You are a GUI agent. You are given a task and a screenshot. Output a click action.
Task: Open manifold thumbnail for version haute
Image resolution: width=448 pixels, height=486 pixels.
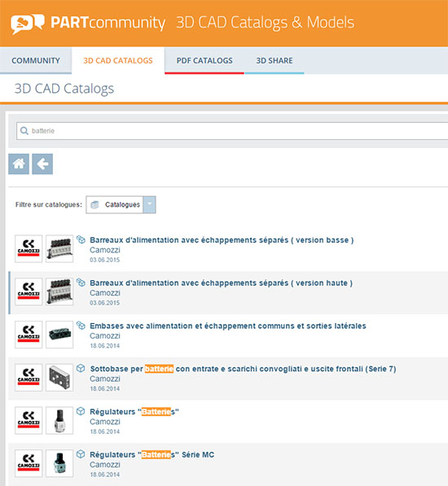click(59, 291)
